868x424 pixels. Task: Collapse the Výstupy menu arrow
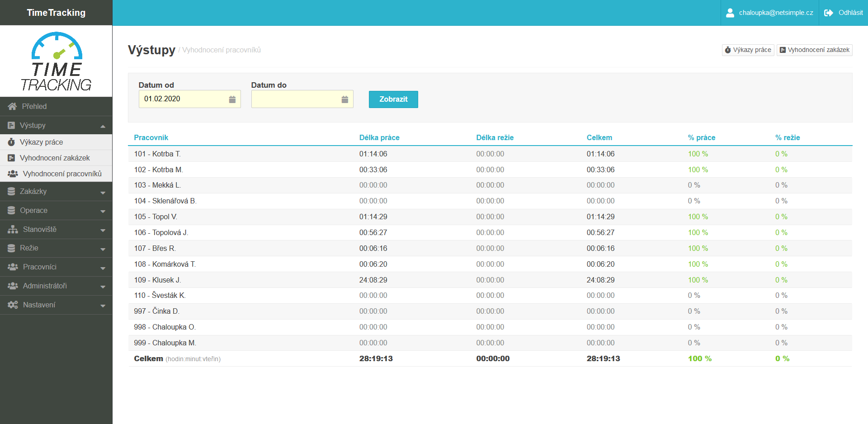(x=103, y=126)
